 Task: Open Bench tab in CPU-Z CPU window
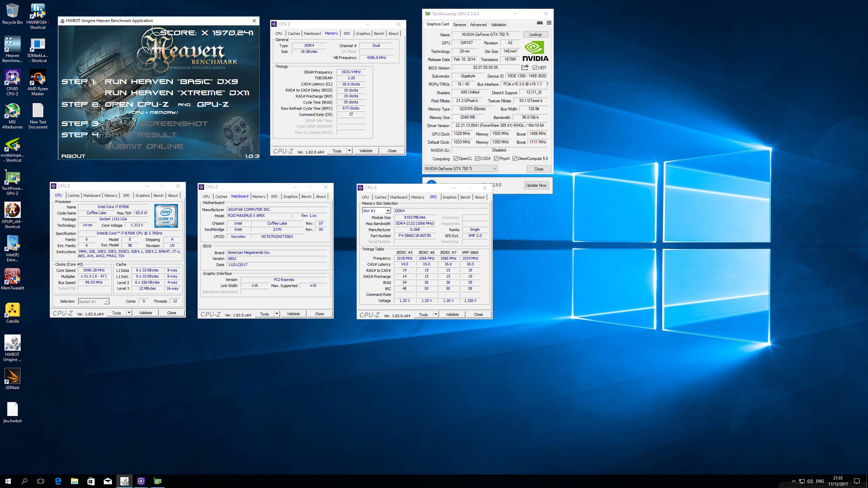(x=158, y=196)
